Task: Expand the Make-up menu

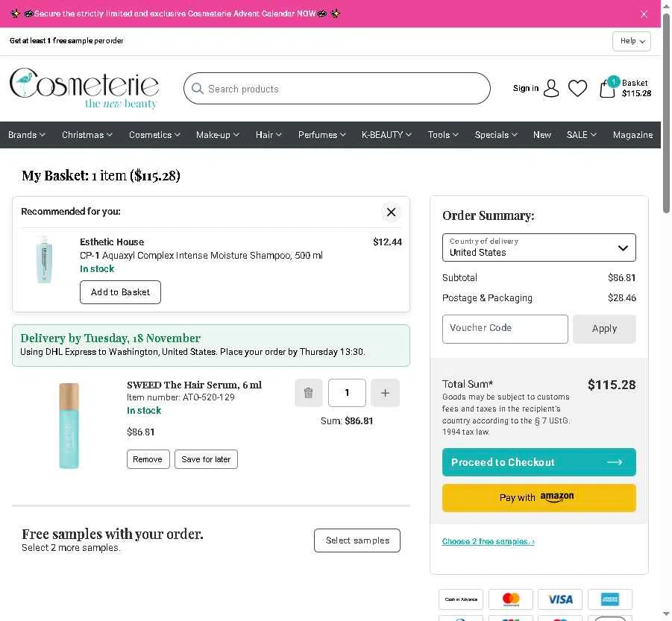Action: (x=217, y=135)
